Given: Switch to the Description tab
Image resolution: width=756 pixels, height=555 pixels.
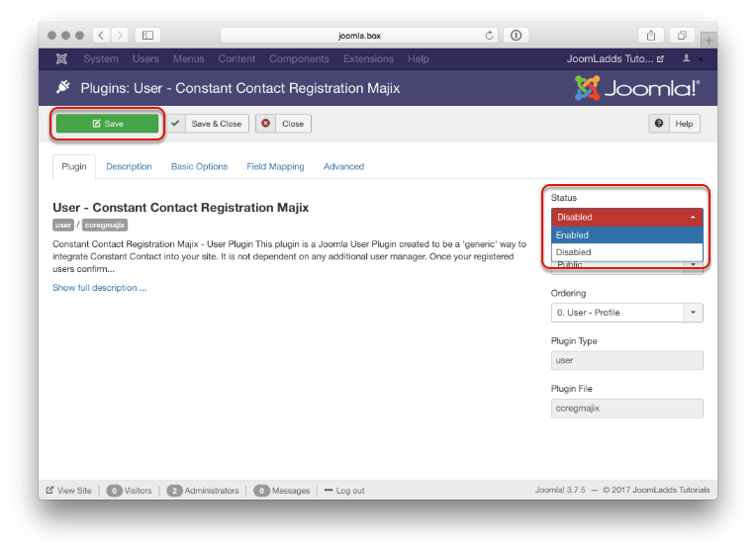Looking at the screenshot, I should [x=129, y=167].
